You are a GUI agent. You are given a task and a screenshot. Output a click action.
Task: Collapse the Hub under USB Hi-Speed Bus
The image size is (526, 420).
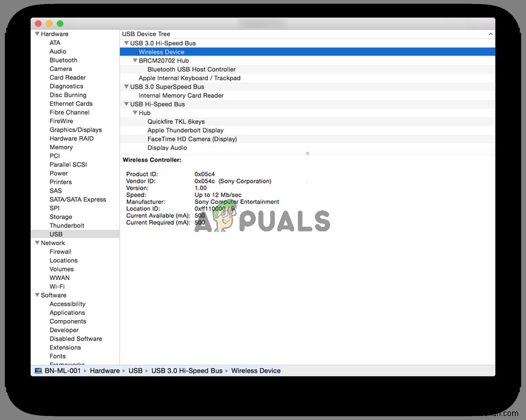(135, 112)
